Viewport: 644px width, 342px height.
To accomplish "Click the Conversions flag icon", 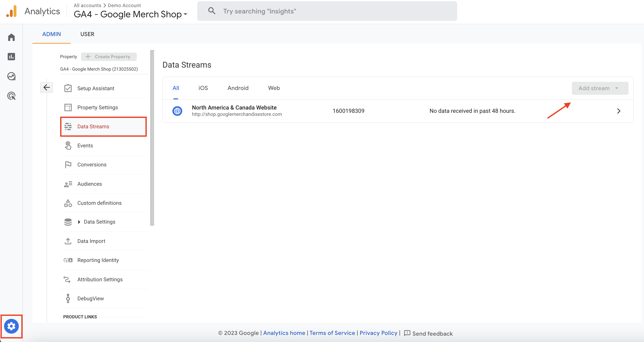I will pos(68,165).
